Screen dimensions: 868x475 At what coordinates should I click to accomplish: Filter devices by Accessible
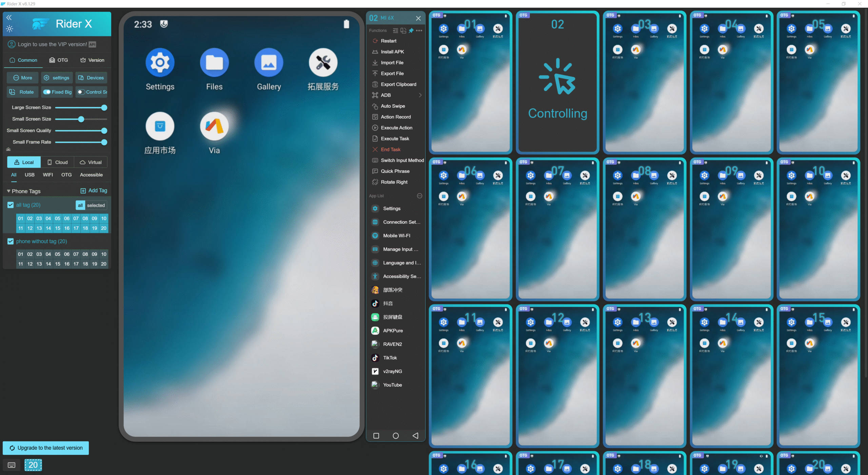pos(91,175)
